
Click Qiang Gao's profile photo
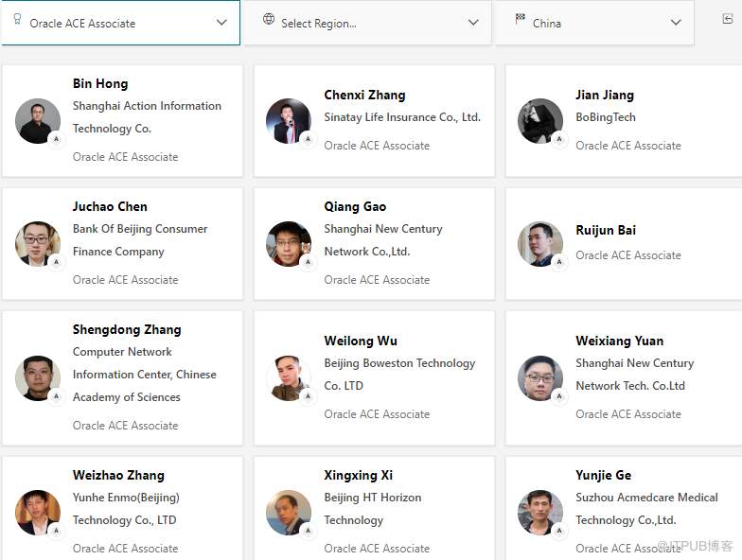[x=289, y=244]
